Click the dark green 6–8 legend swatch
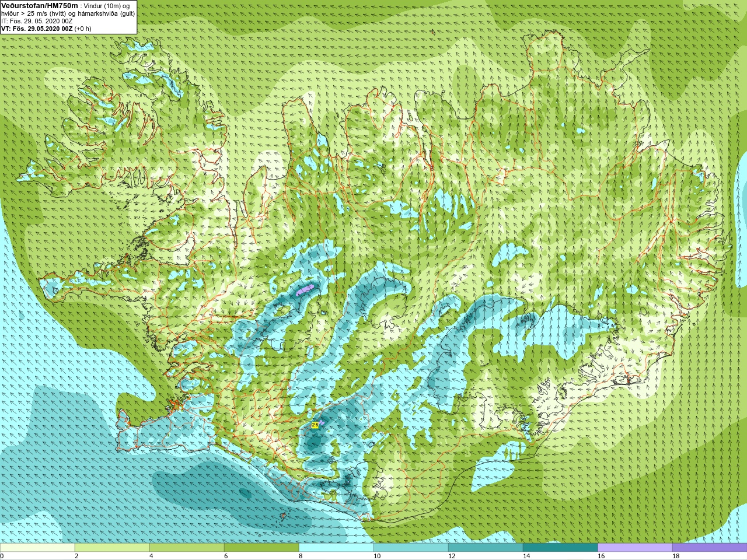The width and height of the screenshot is (747, 560). 261,548
